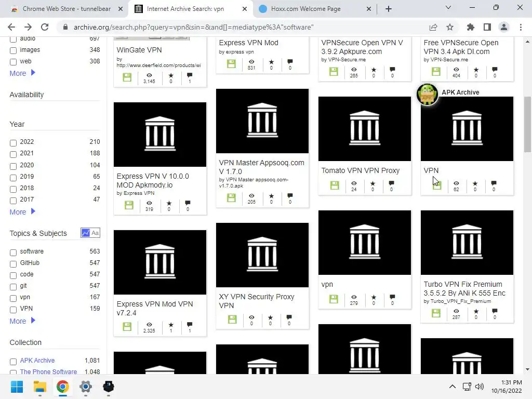Viewport: 532px width, 399px height.
Task: Check the 2021 year filter
Action: click(x=13, y=154)
